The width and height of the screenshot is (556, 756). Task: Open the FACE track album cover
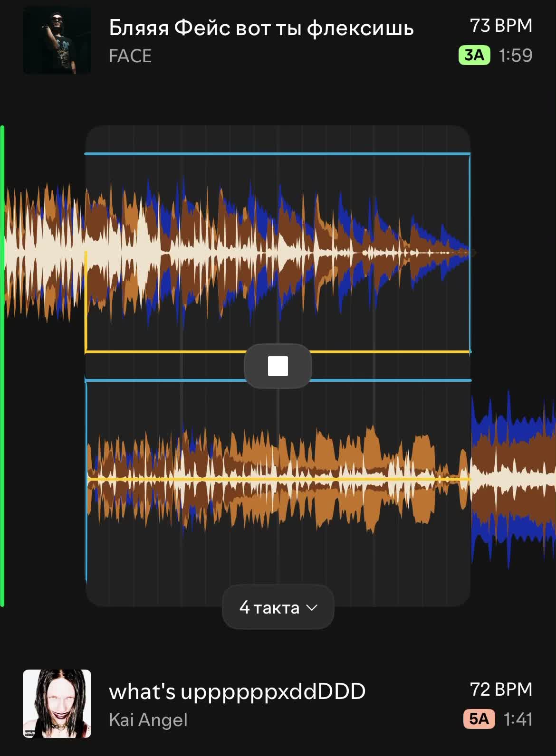click(x=57, y=40)
